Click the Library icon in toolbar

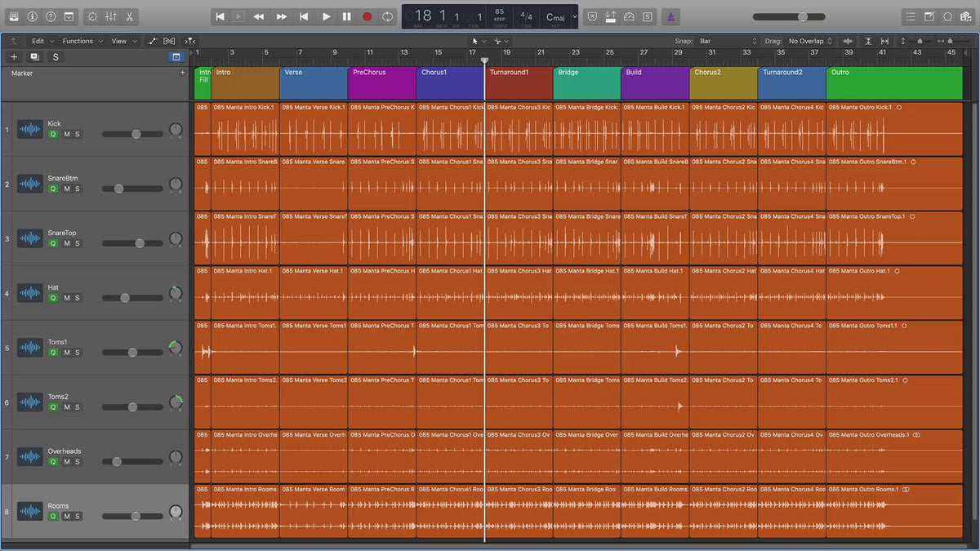coord(14,16)
